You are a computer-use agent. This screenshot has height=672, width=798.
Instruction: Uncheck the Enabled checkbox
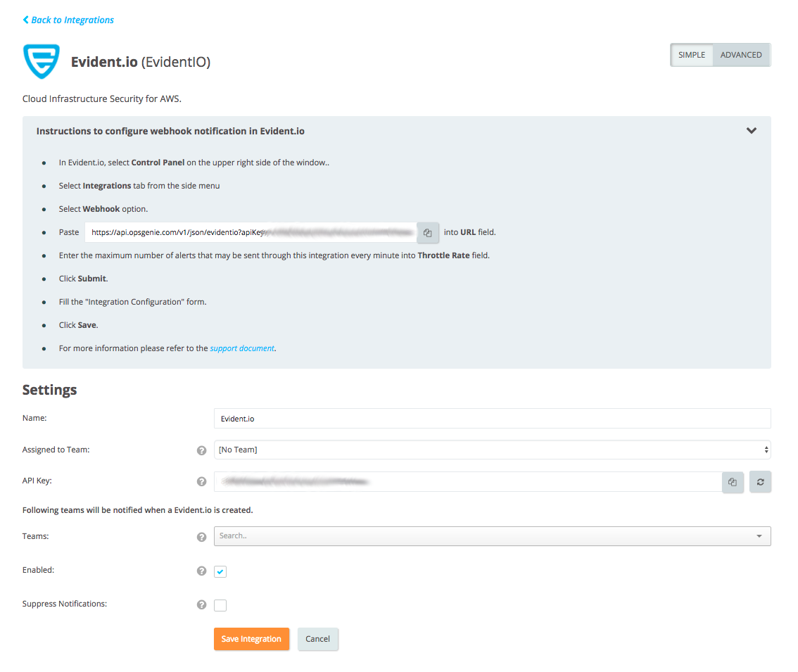pos(220,571)
